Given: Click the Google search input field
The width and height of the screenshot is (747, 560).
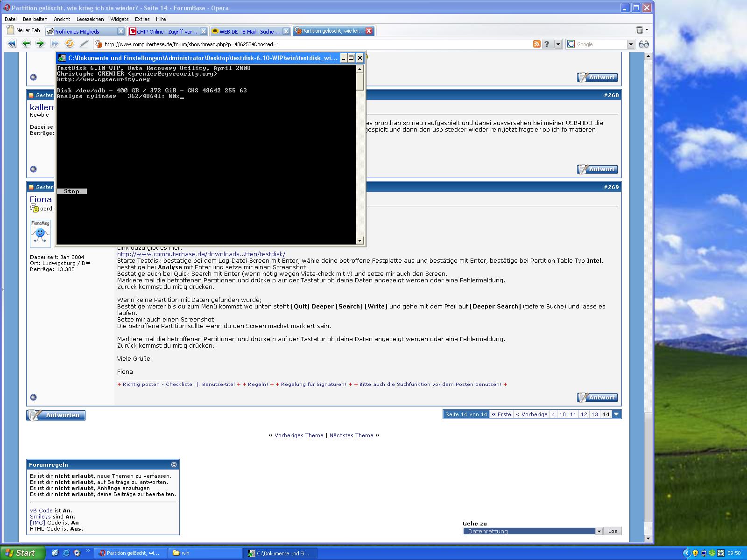Looking at the screenshot, I should point(601,44).
